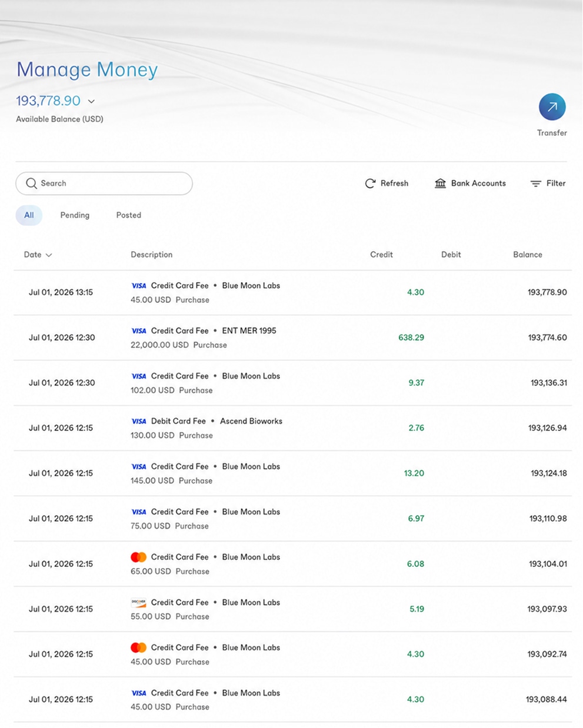
Task: Click the blue Transfer arrow icon
Action: pyautogui.click(x=552, y=107)
